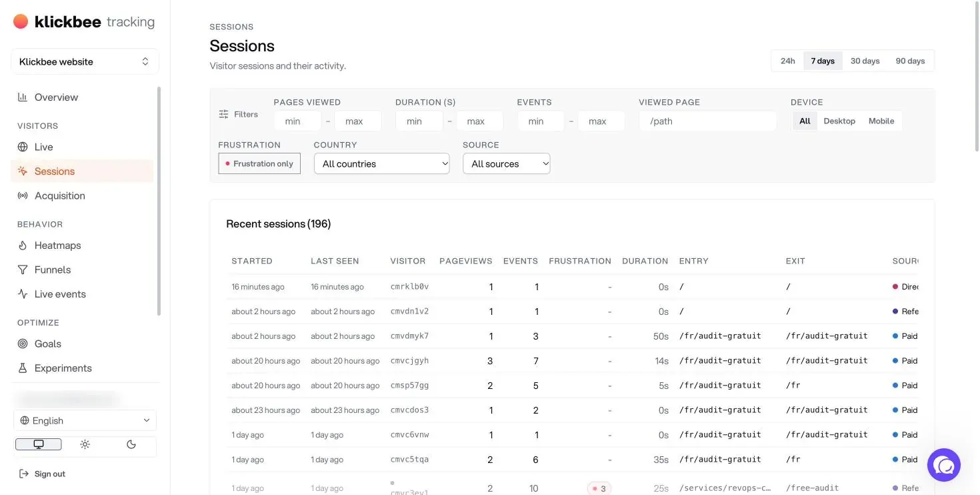Open the Experiments page
The width and height of the screenshot is (980, 495).
click(82, 368)
